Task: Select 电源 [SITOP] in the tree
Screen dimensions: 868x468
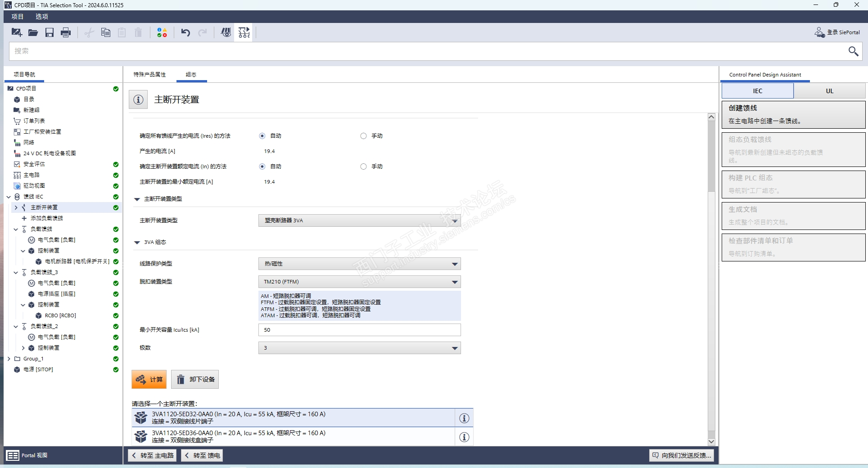Action: (x=38, y=369)
